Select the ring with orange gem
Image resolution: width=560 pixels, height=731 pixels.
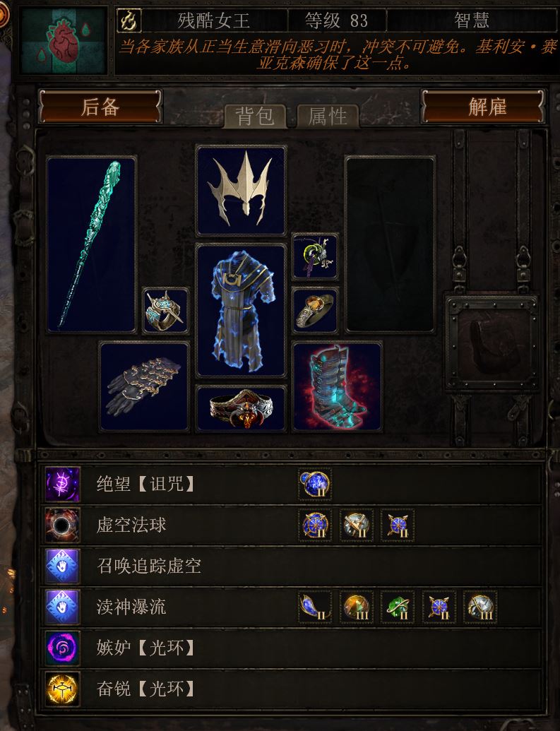coord(315,309)
